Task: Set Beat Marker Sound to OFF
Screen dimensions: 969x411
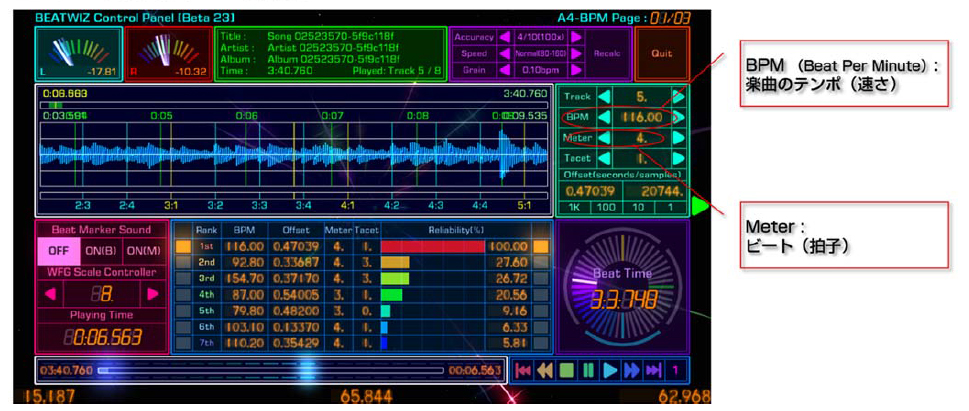Action: click(58, 252)
